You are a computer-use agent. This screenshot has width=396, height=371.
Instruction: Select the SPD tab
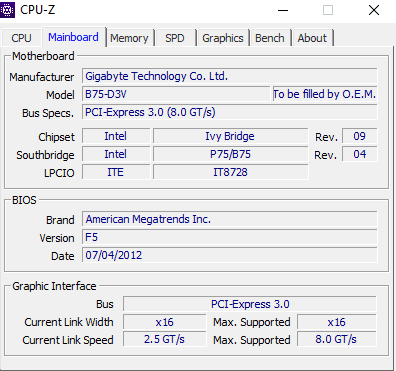pyautogui.click(x=175, y=38)
